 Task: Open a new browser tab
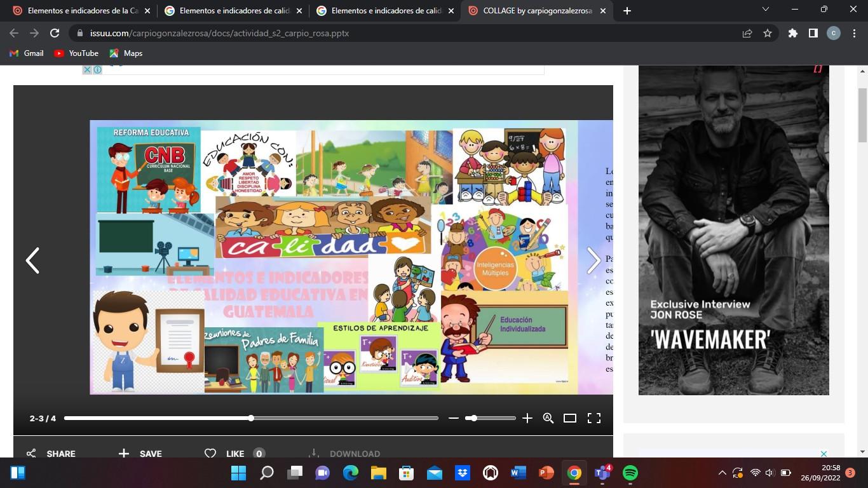[627, 11]
